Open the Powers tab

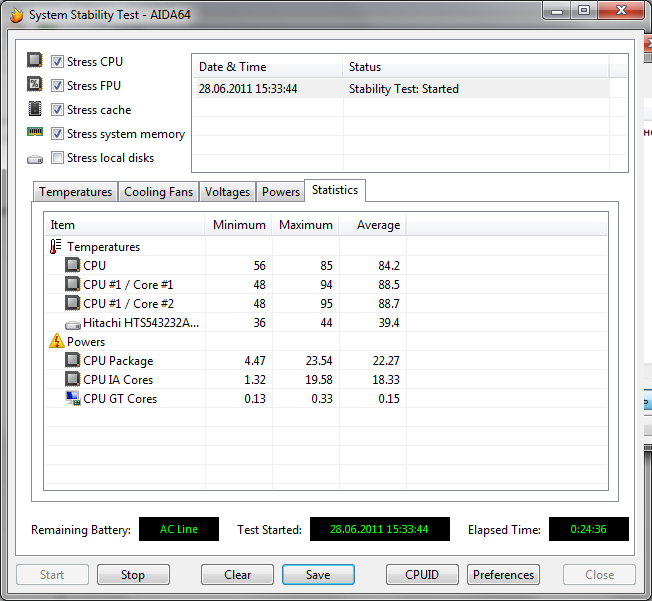click(281, 192)
